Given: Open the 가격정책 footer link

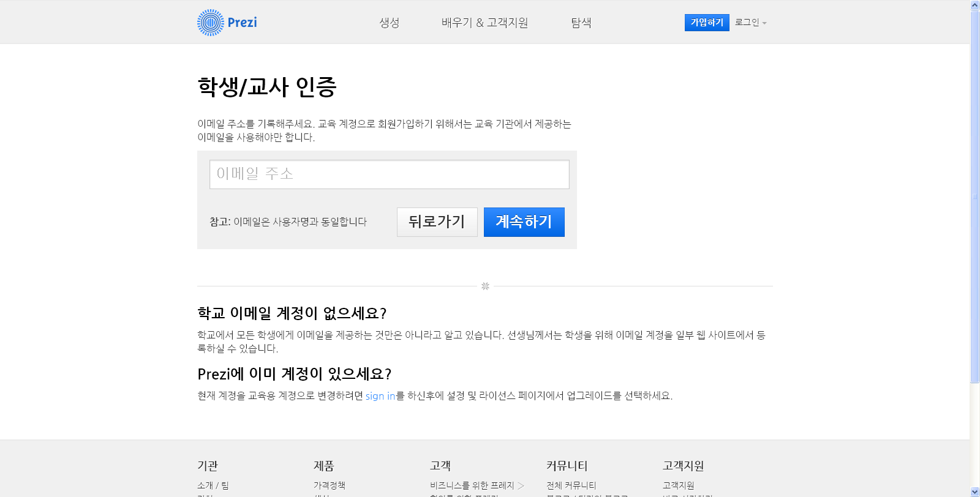Looking at the screenshot, I should tap(330, 485).
